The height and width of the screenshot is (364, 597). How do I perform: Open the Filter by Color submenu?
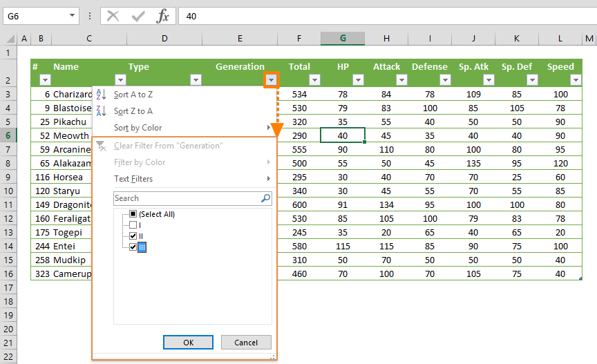(x=184, y=162)
